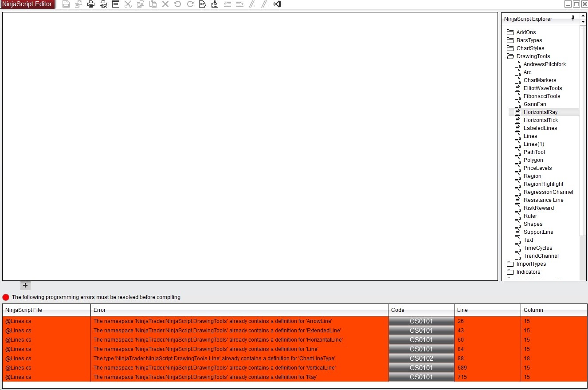Image resolution: width=588 pixels, height=390 pixels.
Task: Click CS0101 code button for Ray error
Action: (x=421, y=377)
